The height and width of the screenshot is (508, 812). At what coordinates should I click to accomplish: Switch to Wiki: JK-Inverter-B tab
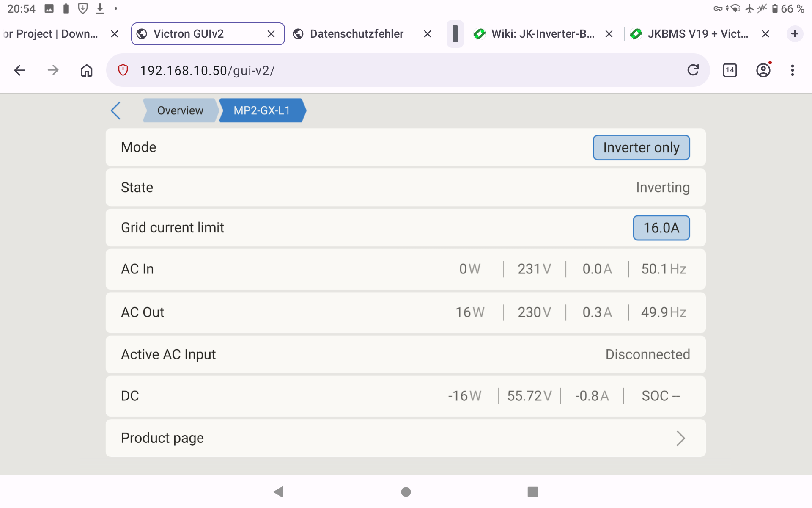pyautogui.click(x=542, y=34)
